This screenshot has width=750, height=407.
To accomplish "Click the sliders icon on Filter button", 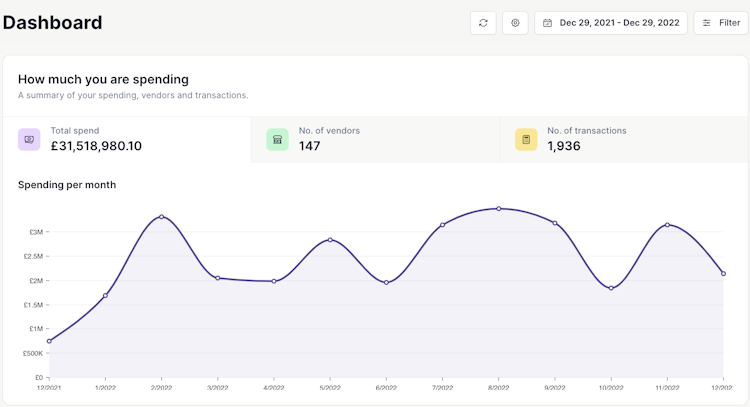I will [x=706, y=23].
